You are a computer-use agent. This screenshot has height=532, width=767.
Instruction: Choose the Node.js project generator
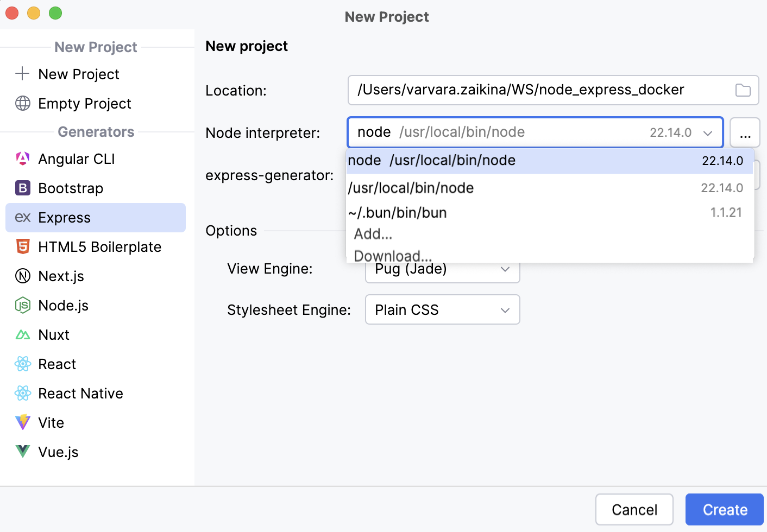(63, 305)
